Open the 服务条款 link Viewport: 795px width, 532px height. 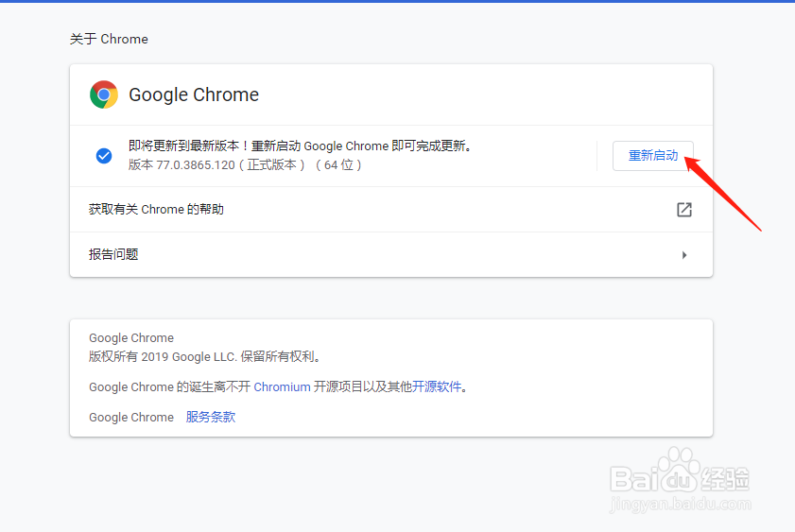point(210,417)
